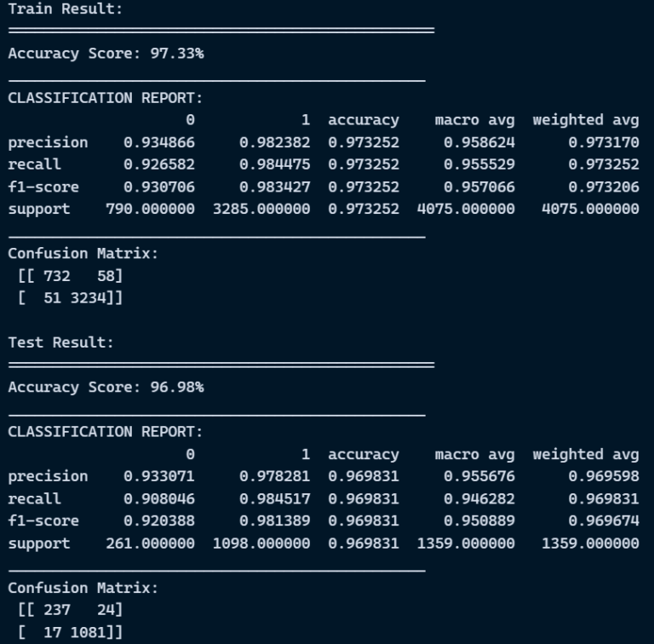654x644 pixels.
Task: Click the train weighted avg column header
Action: point(586,120)
